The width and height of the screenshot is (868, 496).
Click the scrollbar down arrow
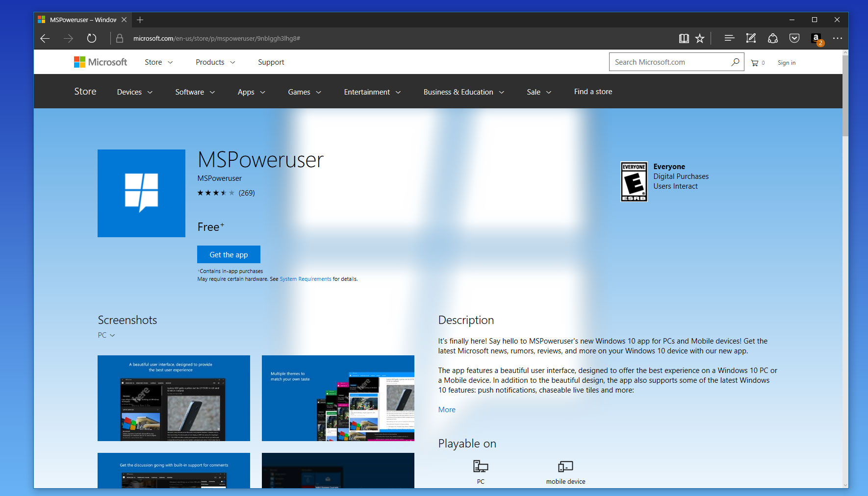(845, 485)
